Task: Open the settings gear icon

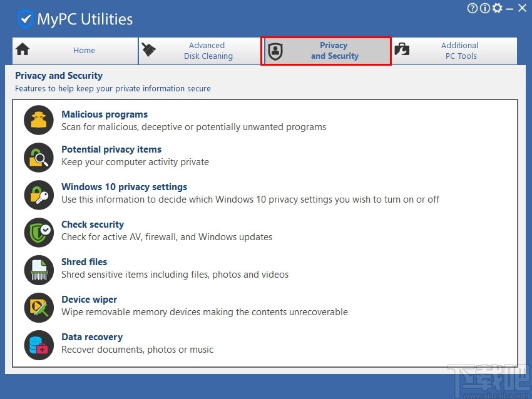Action: [498, 8]
